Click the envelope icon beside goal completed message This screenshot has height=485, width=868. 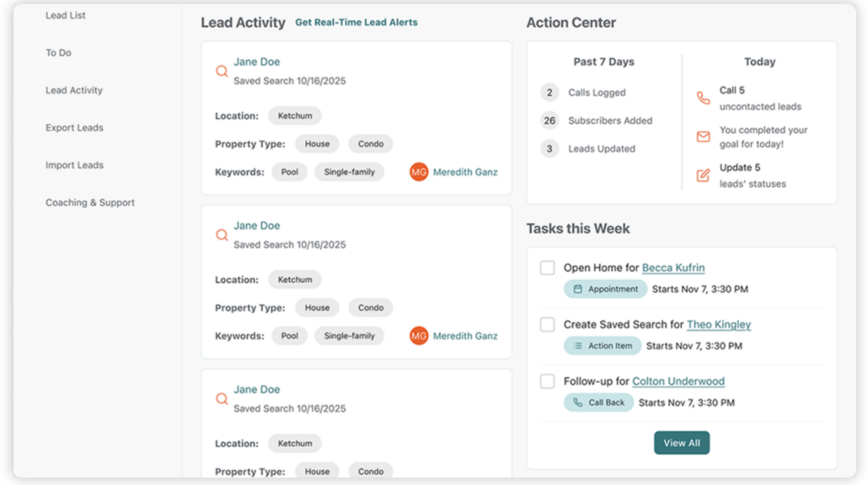pyautogui.click(x=703, y=136)
